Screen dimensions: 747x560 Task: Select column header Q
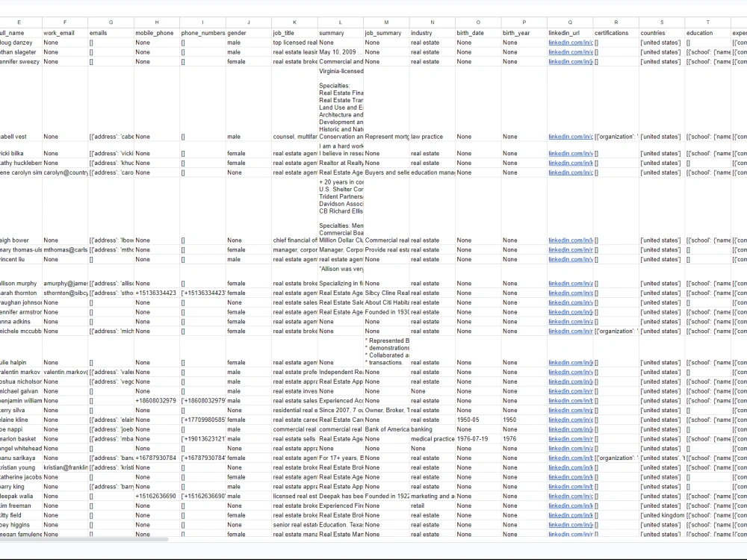point(570,22)
